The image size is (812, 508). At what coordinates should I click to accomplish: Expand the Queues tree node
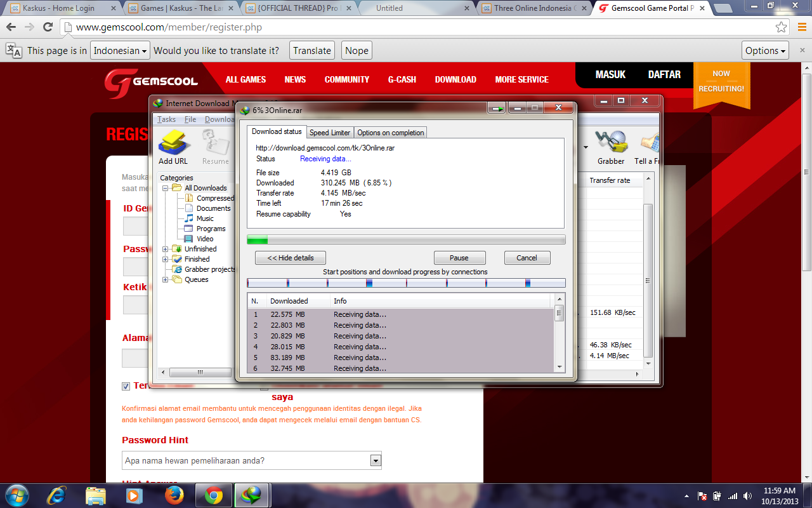[166, 279]
